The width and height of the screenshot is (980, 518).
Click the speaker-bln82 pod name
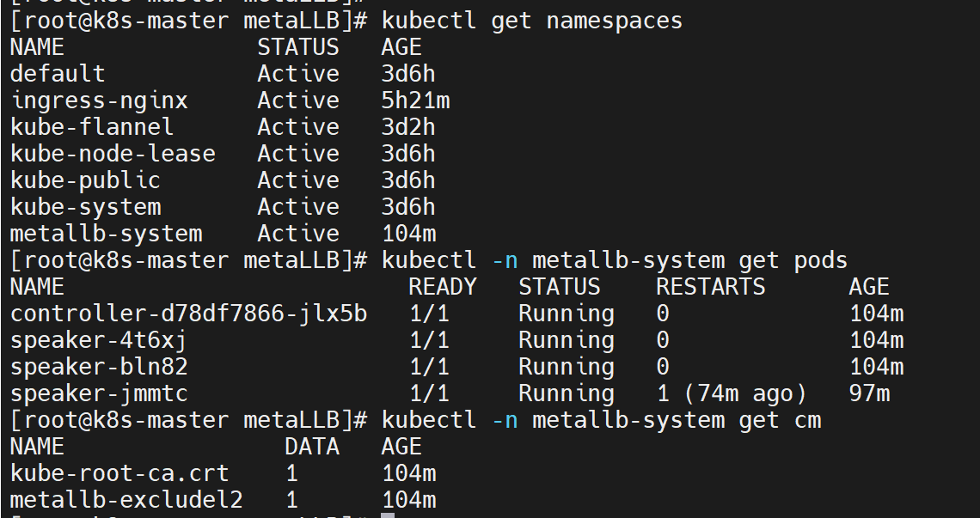[x=99, y=367]
